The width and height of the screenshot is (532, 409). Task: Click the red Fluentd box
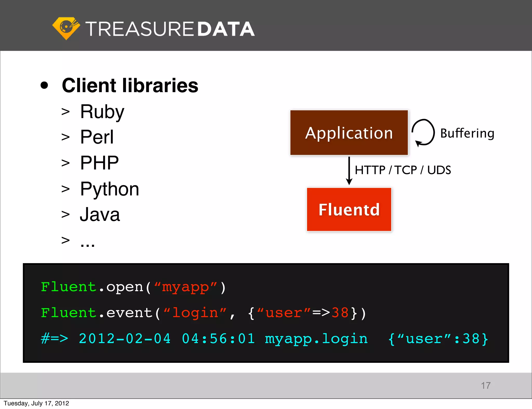coord(349,209)
